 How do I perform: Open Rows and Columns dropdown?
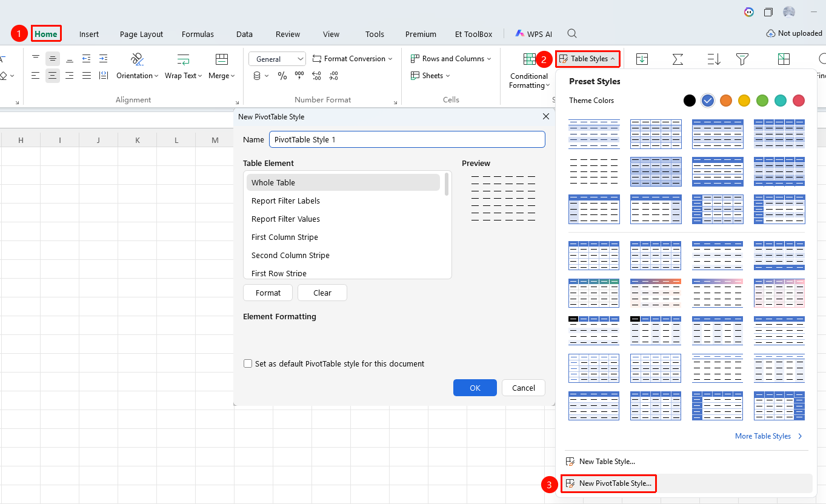click(451, 59)
